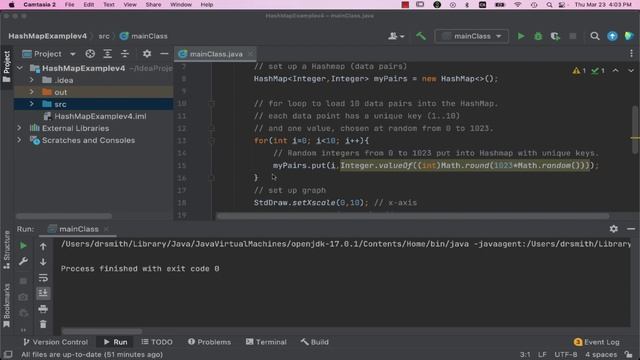Viewport: 640px width, 360px height.
Task: Open the File menu in macOS menu bar
Action: [x=69, y=4]
